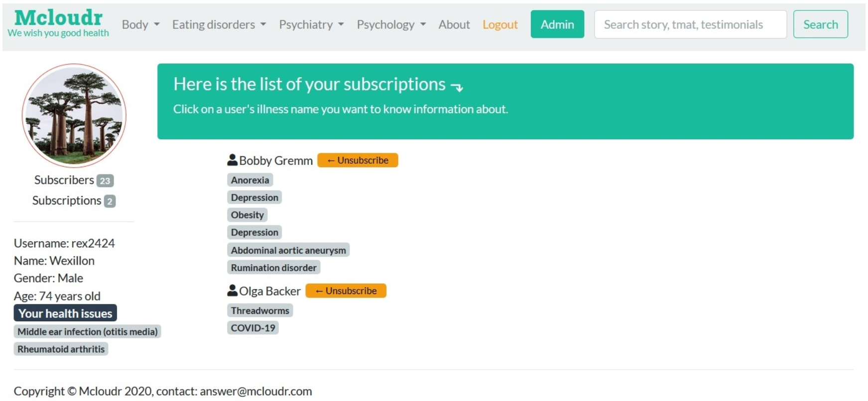868x401 pixels.
Task: Click the baobab tree profile picture
Action: (x=74, y=116)
